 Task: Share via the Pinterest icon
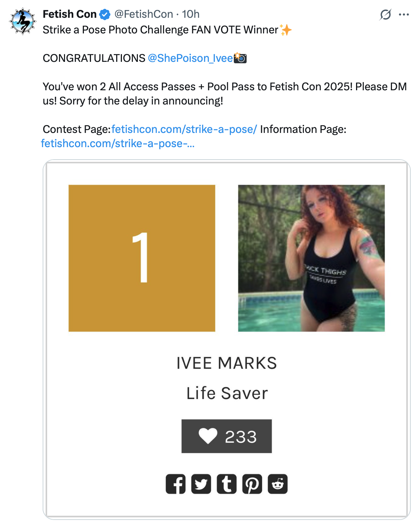click(x=252, y=484)
